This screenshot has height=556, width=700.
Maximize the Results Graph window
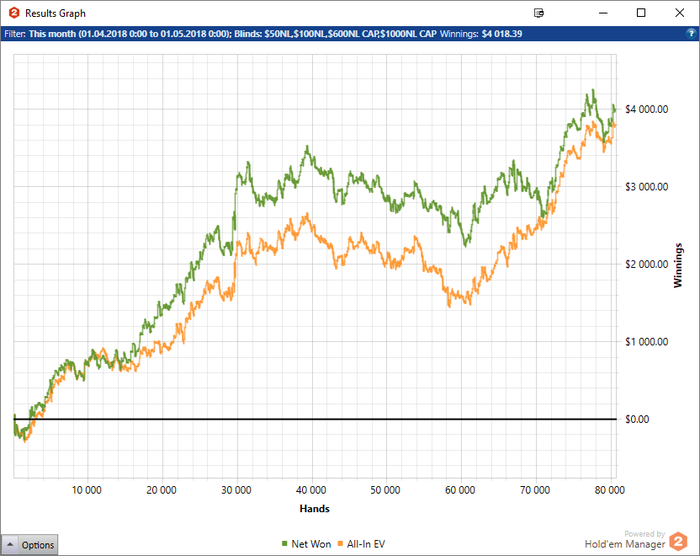tap(641, 13)
